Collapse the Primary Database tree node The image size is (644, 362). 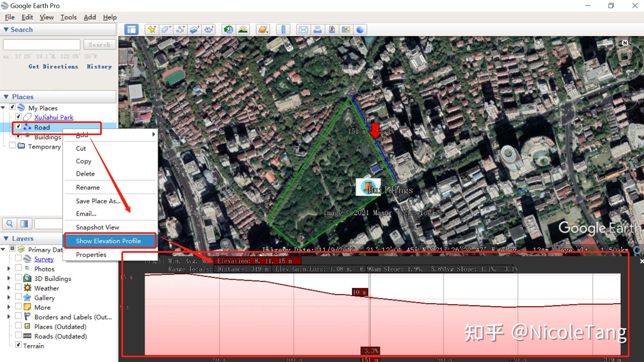(x=3, y=249)
